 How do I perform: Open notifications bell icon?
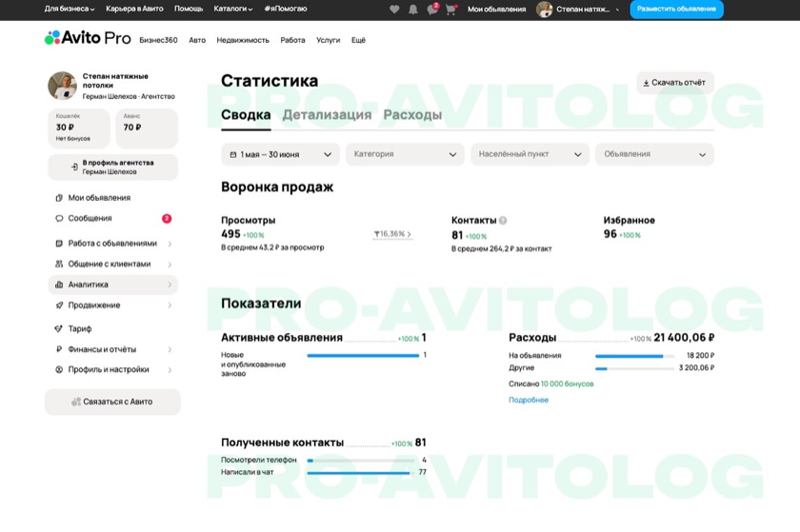click(x=412, y=10)
